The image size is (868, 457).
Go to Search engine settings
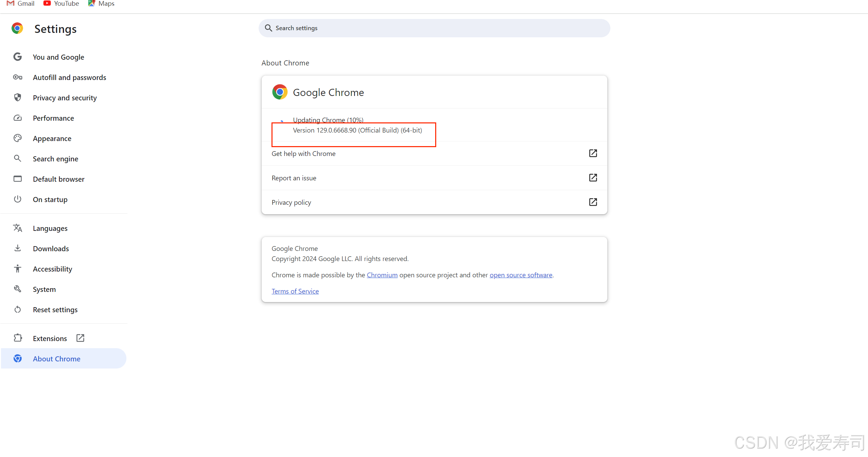(56, 159)
